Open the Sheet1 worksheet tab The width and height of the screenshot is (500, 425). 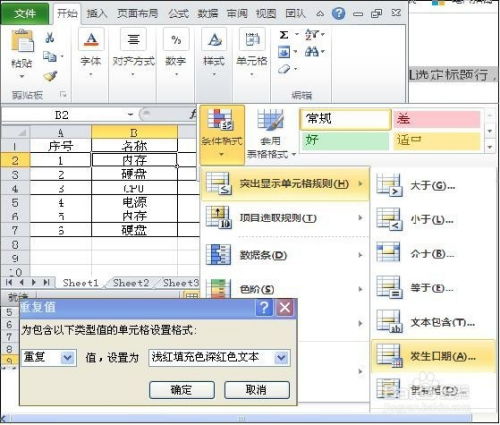click(x=81, y=283)
